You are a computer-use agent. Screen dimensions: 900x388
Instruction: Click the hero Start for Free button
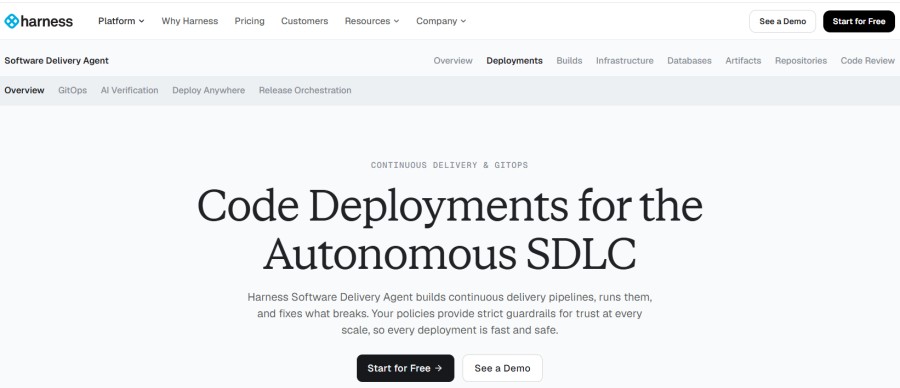(x=405, y=368)
